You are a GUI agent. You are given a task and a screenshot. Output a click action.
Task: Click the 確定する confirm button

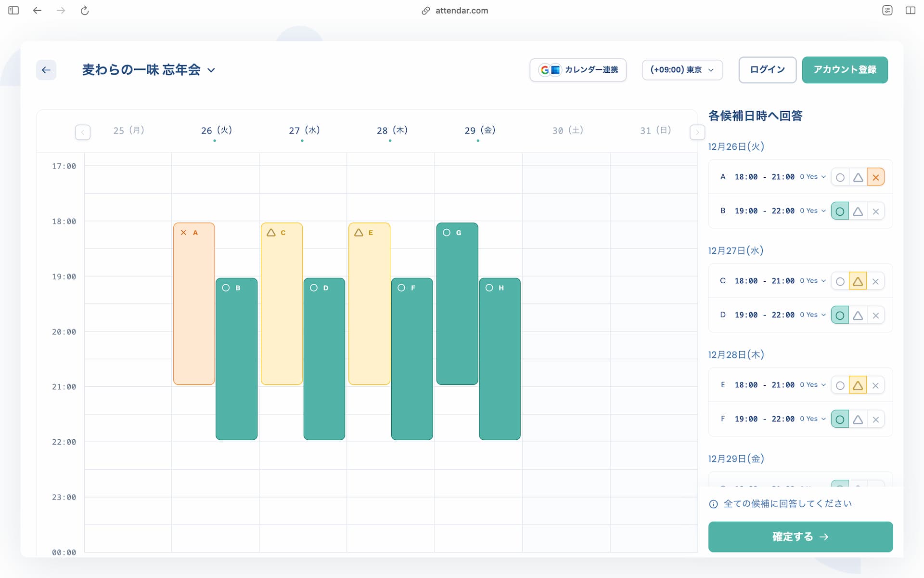point(800,537)
